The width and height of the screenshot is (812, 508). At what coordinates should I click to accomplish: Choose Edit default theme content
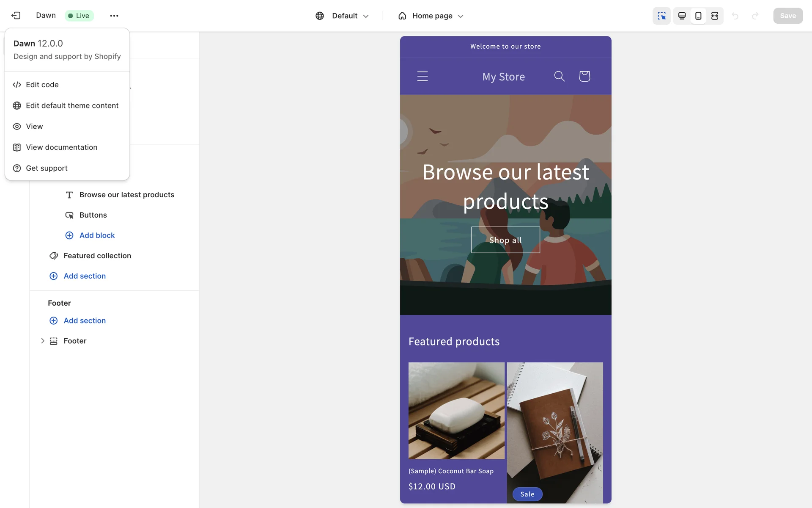pyautogui.click(x=72, y=105)
